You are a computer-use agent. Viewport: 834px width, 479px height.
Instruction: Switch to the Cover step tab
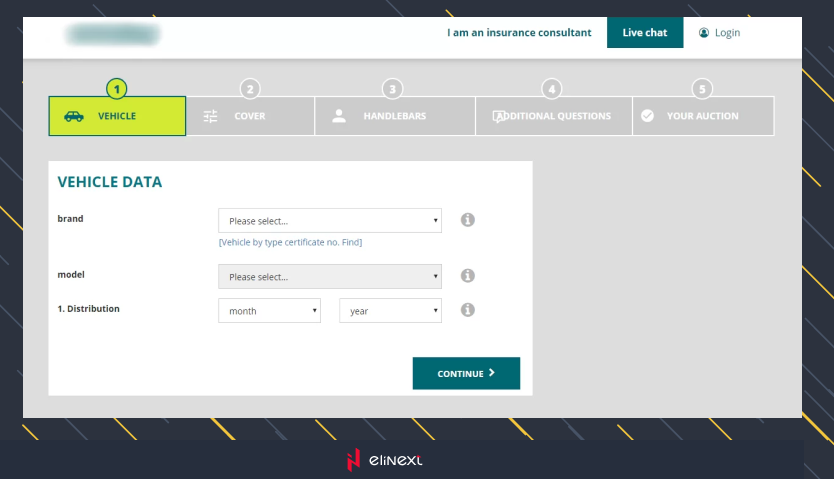(250, 116)
